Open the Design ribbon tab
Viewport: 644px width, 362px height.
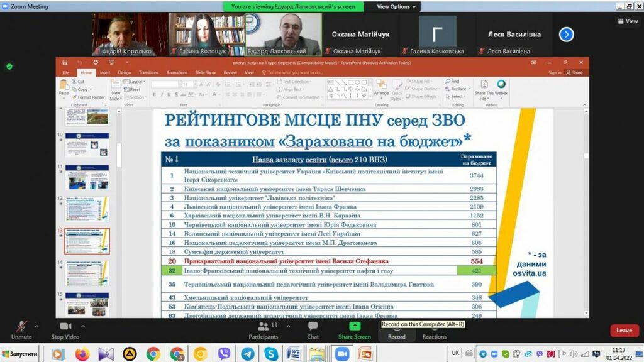[x=125, y=72]
